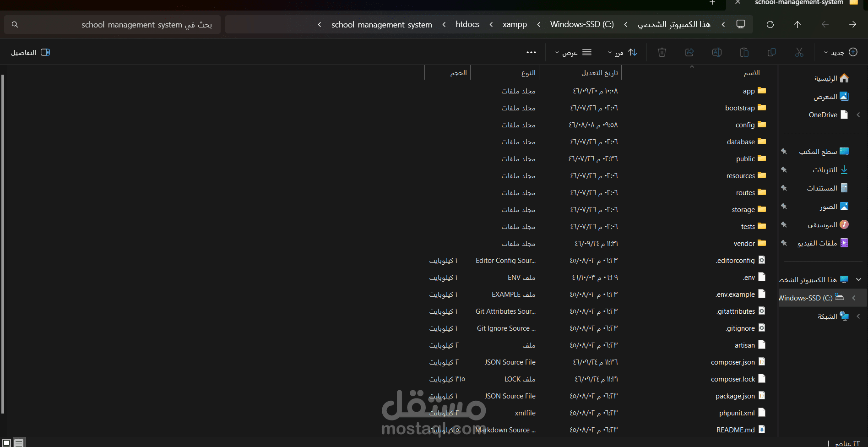Click the breadcrumb chevron after xampp
The image size is (868, 447).
click(x=491, y=24)
